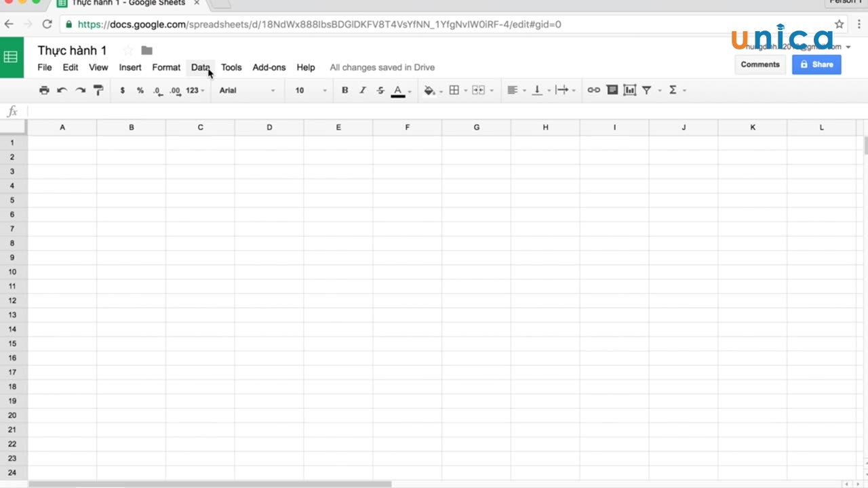Select column A header
This screenshot has width=868, height=488.
pyautogui.click(x=62, y=127)
